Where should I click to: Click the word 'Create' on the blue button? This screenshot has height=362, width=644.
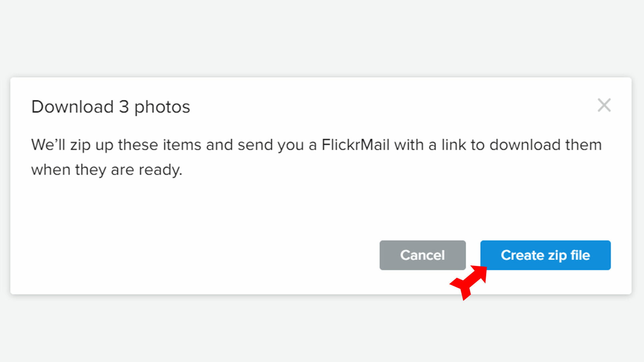point(522,255)
